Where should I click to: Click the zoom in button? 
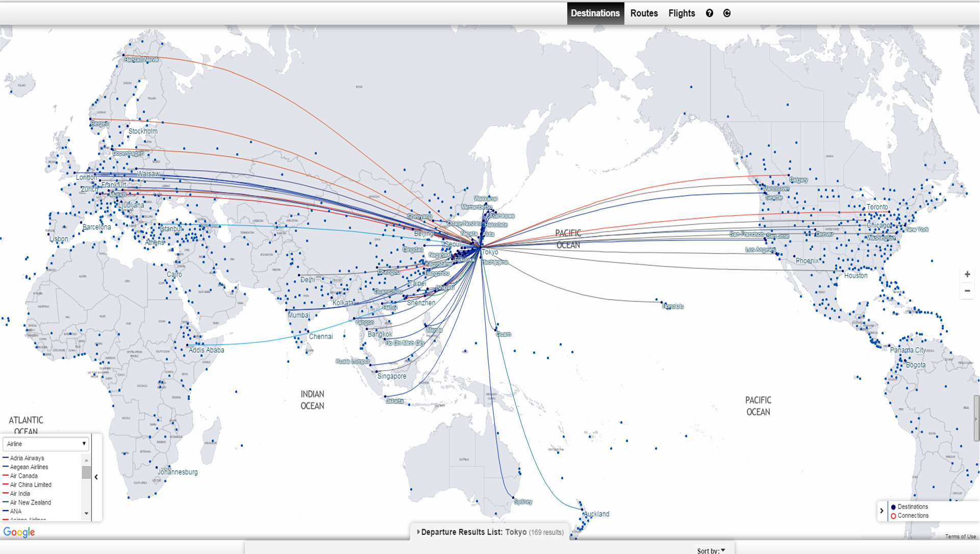tap(967, 274)
